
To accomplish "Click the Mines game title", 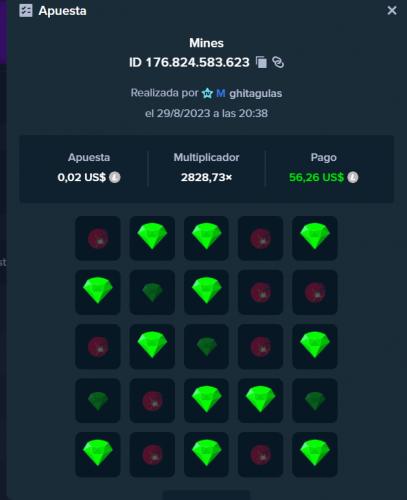I will click(206, 43).
